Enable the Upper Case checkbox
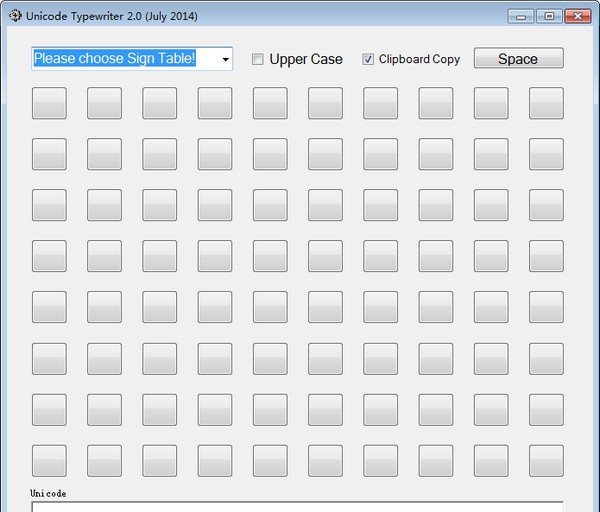Screen dimensions: 600x512 pyautogui.click(x=258, y=59)
